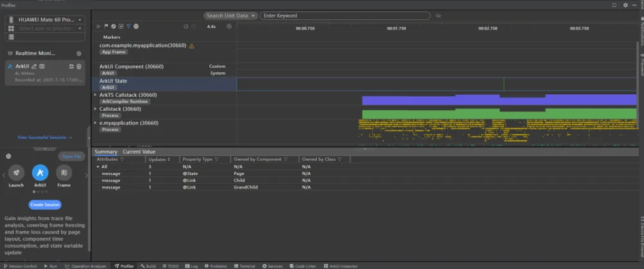Click the circular icon next to the flag icon

tap(113, 26)
